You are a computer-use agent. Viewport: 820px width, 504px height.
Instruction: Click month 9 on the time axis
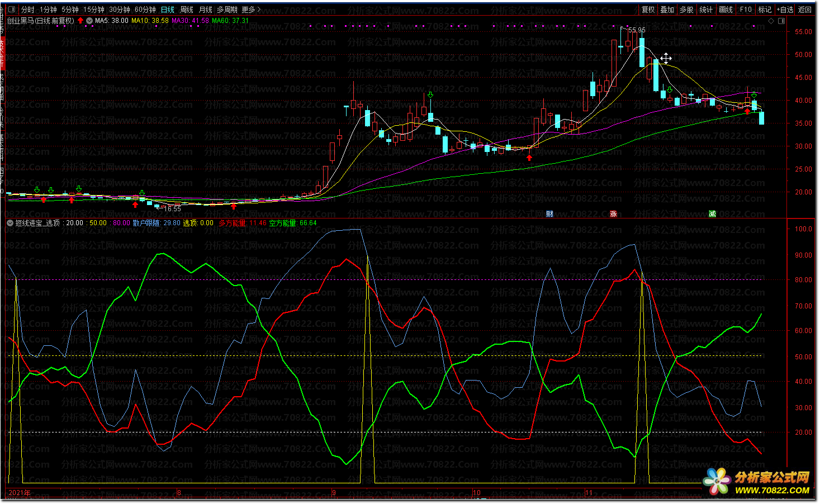point(334,493)
